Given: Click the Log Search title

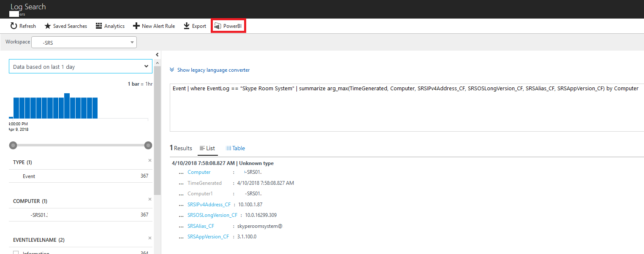Looking at the screenshot, I should [x=28, y=7].
